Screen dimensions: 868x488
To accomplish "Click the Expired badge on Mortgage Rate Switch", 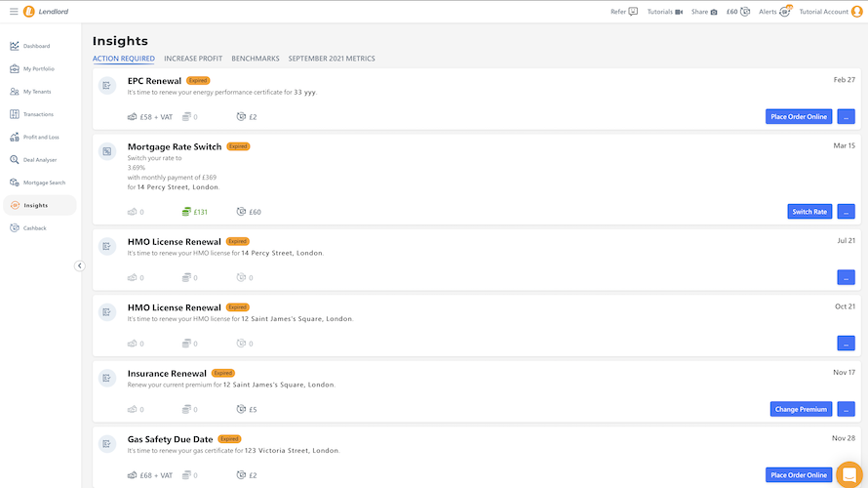I will click(238, 146).
